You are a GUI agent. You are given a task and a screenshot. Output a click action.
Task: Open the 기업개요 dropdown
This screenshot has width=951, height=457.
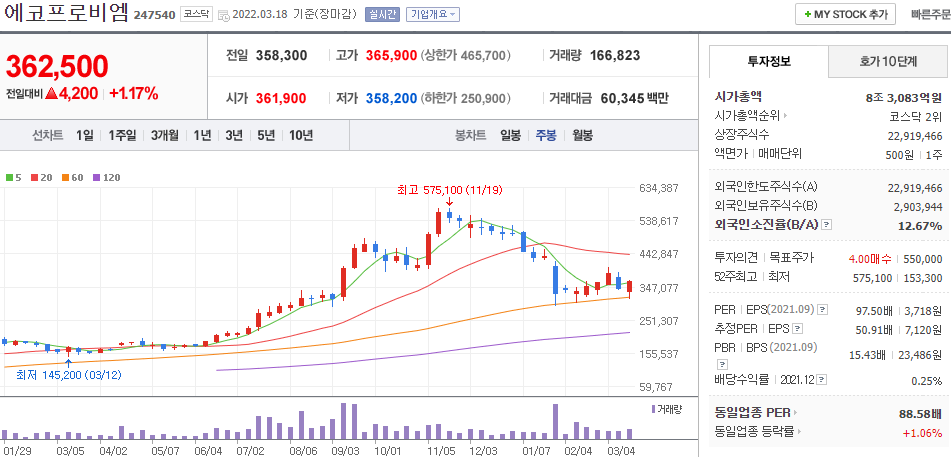(x=432, y=15)
